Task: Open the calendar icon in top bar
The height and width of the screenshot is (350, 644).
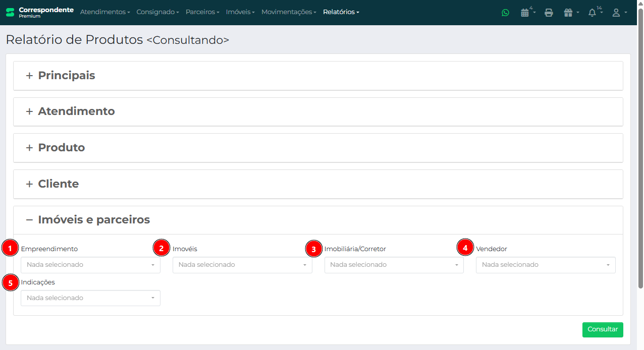Action: click(x=525, y=13)
